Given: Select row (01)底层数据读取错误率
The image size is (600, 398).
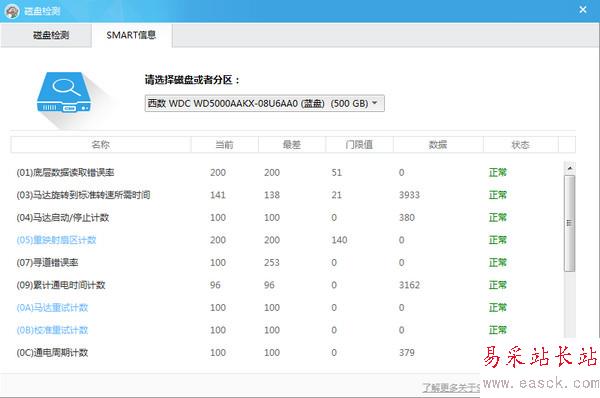Looking at the screenshot, I should pyautogui.click(x=287, y=173).
